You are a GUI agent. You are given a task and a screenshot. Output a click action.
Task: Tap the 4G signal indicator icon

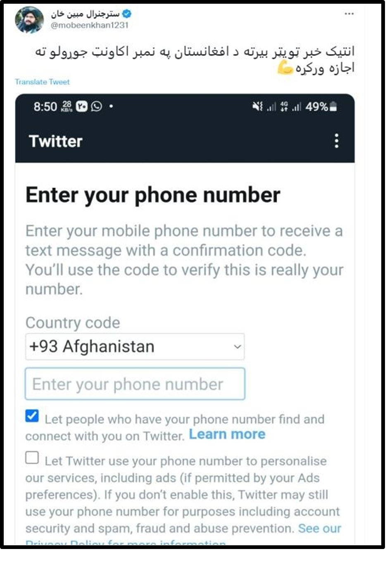(x=284, y=107)
